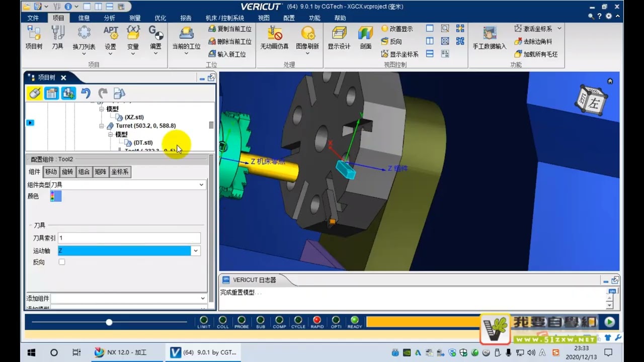Open the 项目树 project tree tool
The width and height of the screenshot is (644, 362).
34,38
